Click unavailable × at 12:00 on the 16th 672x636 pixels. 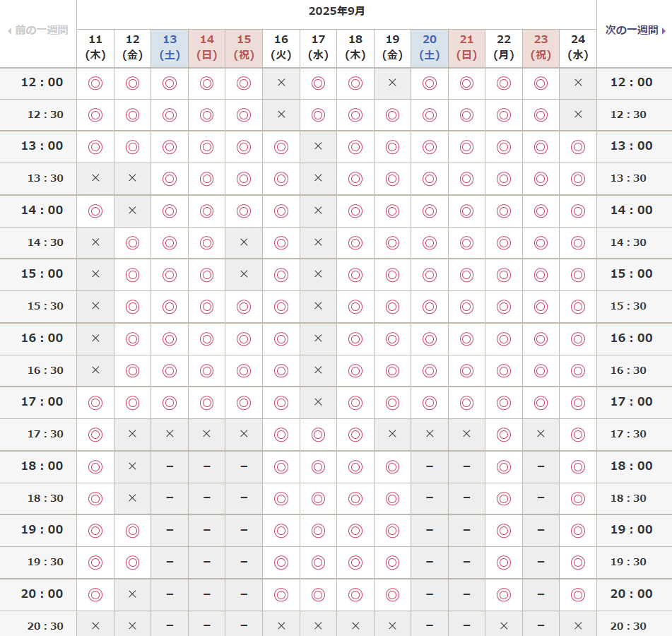(281, 83)
